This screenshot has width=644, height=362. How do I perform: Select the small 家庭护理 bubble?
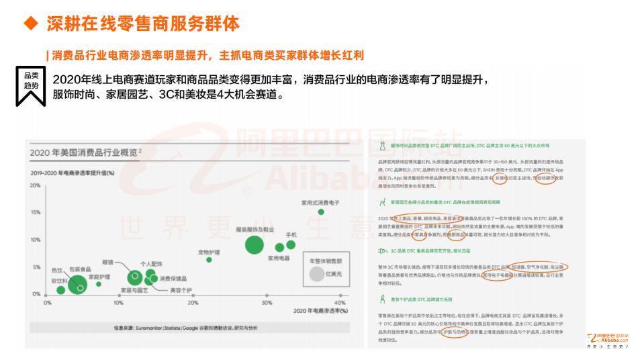pyautogui.click(x=99, y=284)
